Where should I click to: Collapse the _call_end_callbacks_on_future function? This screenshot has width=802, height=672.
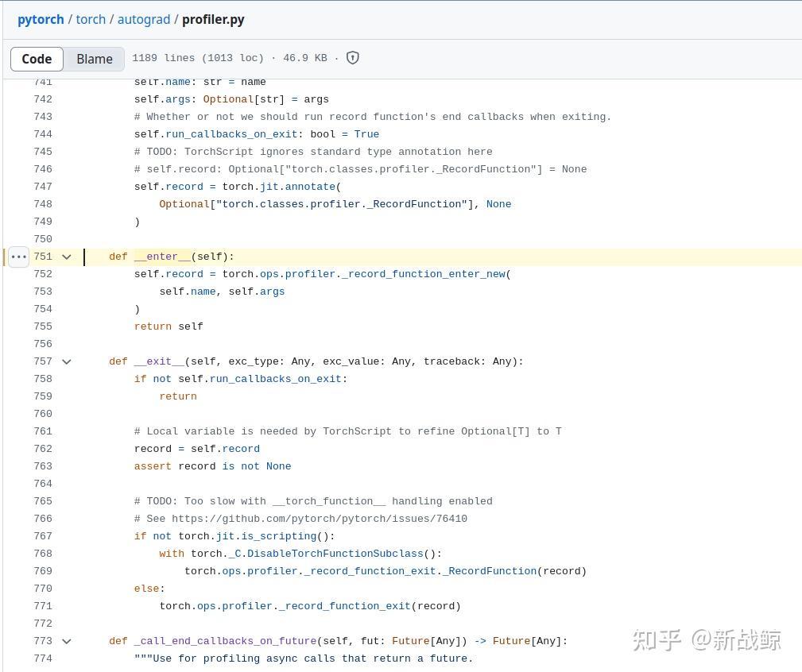click(66, 641)
